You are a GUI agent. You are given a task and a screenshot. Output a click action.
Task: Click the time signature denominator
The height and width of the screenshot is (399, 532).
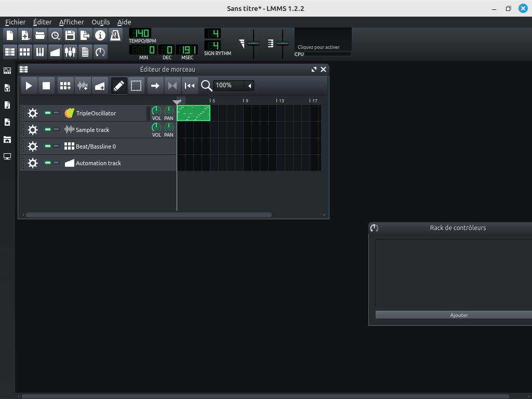coord(212,46)
